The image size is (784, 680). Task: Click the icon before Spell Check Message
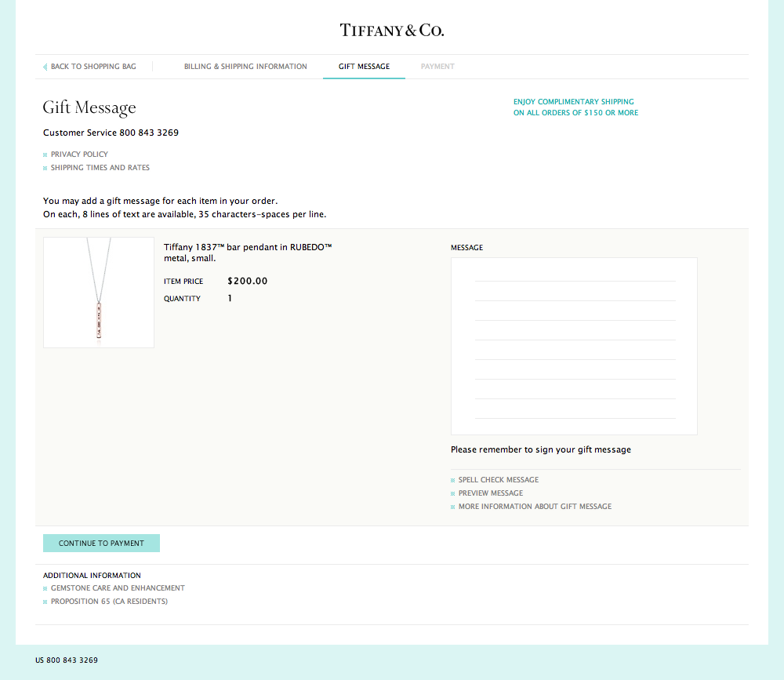pos(452,479)
